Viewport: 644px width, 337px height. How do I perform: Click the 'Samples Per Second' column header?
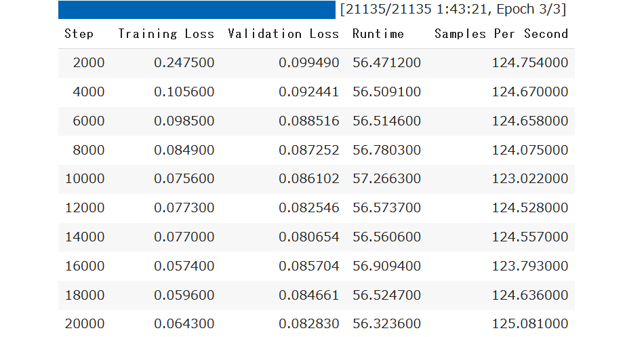(x=502, y=34)
